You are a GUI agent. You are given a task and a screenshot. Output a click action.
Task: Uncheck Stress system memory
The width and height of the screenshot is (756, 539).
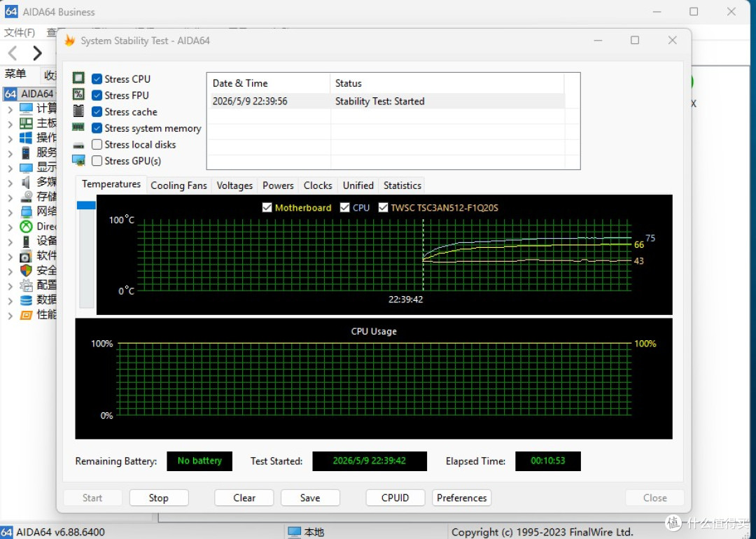[97, 128]
